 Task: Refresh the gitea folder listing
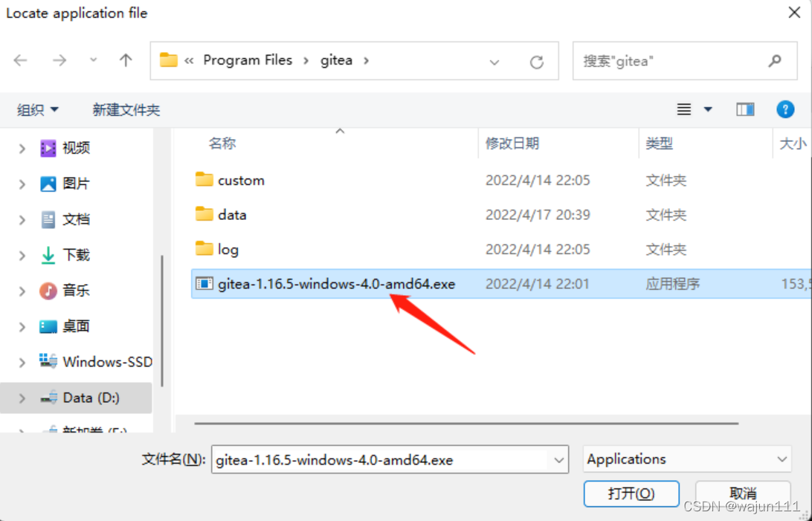pyautogui.click(x=537, y=62)
